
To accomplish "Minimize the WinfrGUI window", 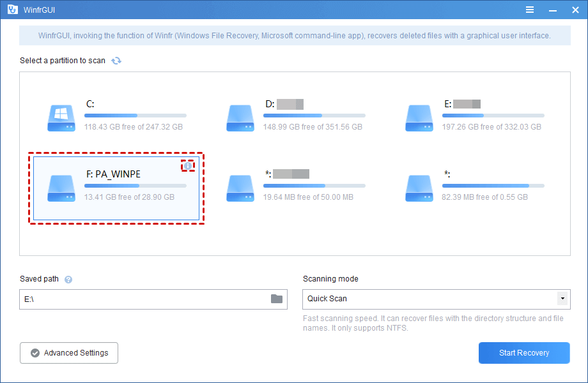I will pos(552,10).
